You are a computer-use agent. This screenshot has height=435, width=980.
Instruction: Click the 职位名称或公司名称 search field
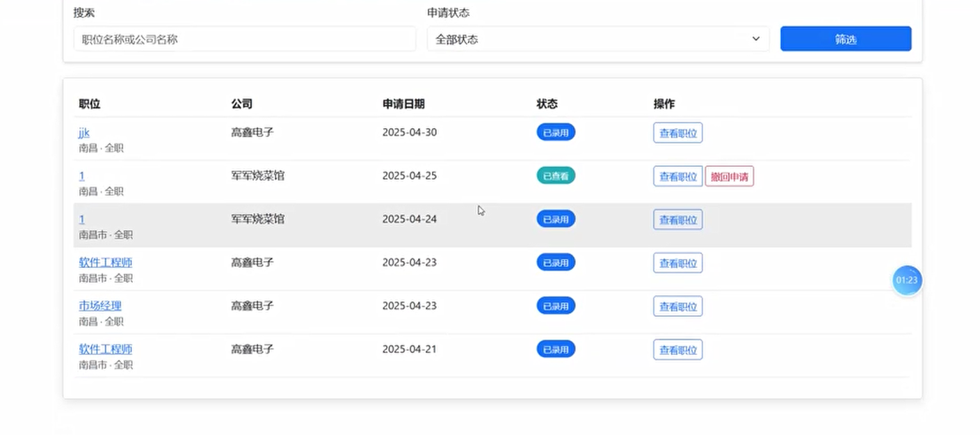pos(243,40)
